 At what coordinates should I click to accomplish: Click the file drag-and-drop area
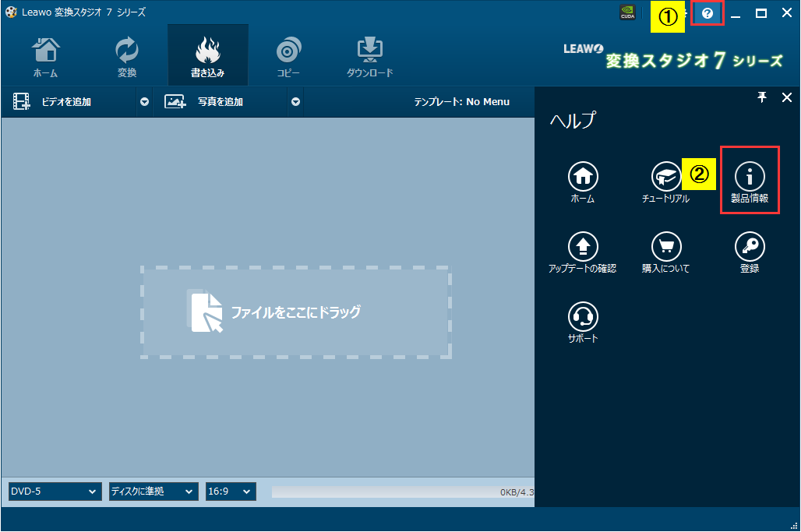coord(296,312)
